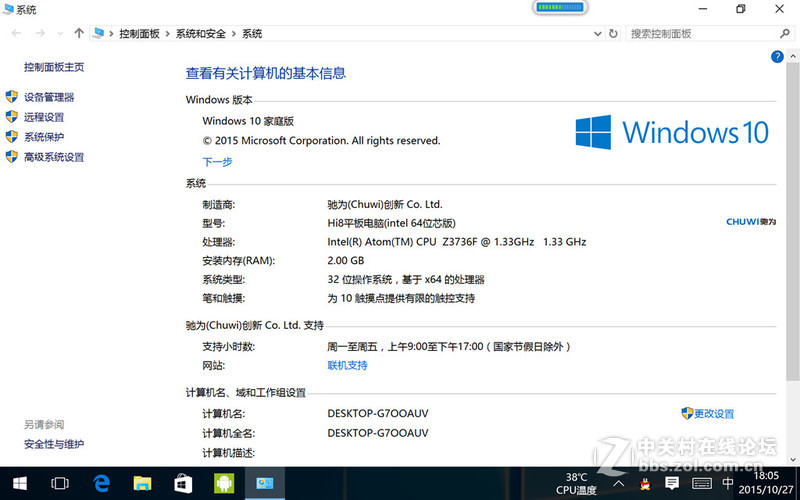Expand the address bar history dropdown

tap(597, 34)
